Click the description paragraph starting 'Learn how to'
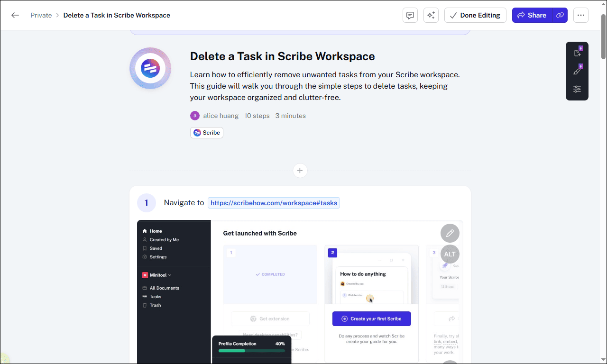Screen dimensions: 607x364 tap(325, 86)
